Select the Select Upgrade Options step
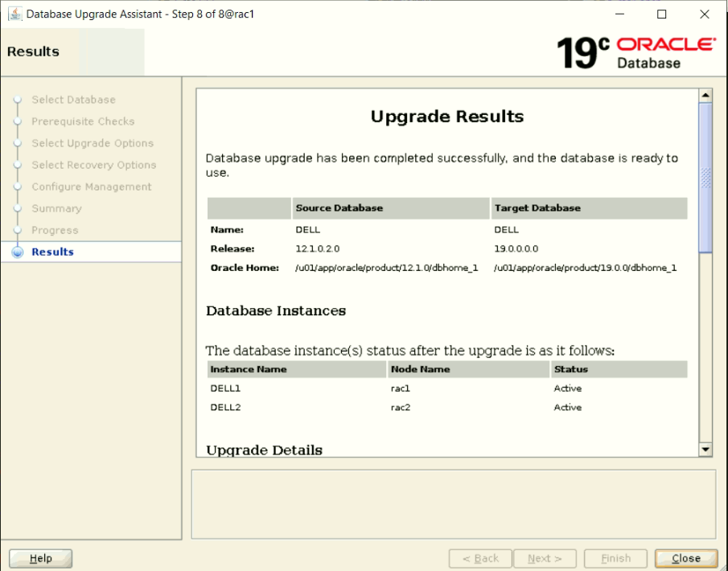 click(93, 143)
